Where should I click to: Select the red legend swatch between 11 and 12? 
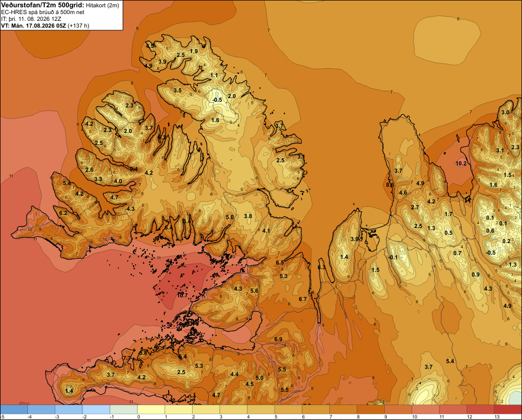(x=453, y=410)
